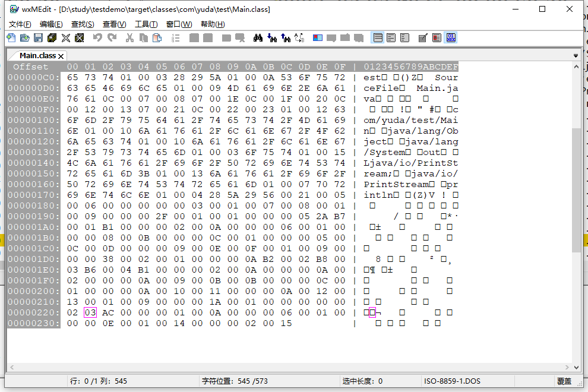Click the 覆盖 overwrite indicator in status bar
This screenshot has height=392, width=588.
click(x=564, y=381)
